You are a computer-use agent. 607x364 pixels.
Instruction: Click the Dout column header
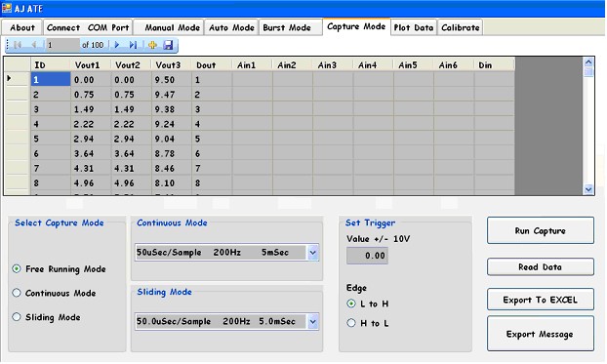click(x=212, y=64)
